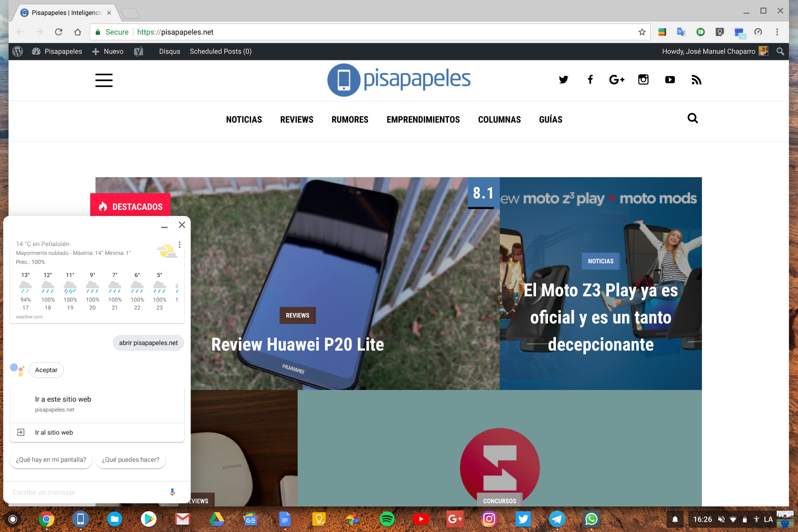Image resolution: width=798 pixels, height=532 pixels.
Task: Click the Twitter icon in site header
Action: (x=563, y=80)
